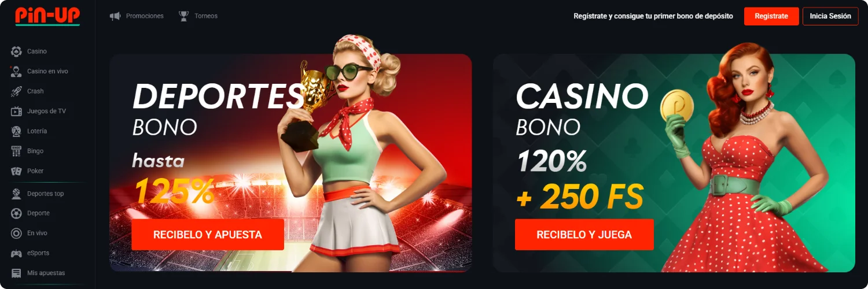View Mis apuestas in the sidebar

click(x=47, y=273)
